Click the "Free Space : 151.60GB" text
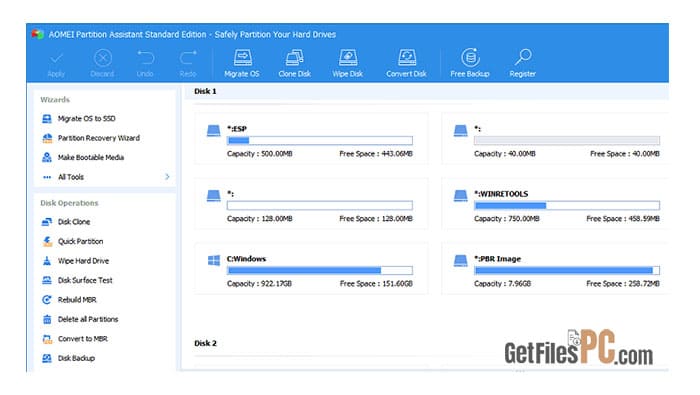This screenshot has width=700, height=395. point(376,284)
